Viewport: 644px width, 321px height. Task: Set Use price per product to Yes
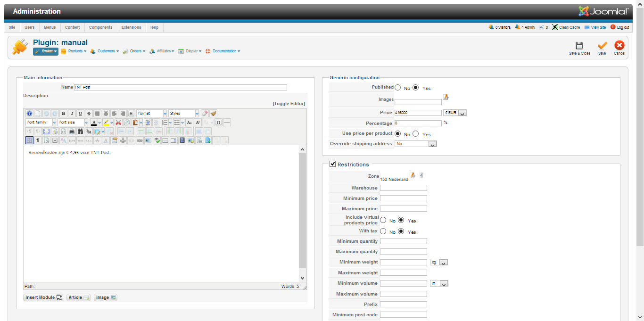416,134
